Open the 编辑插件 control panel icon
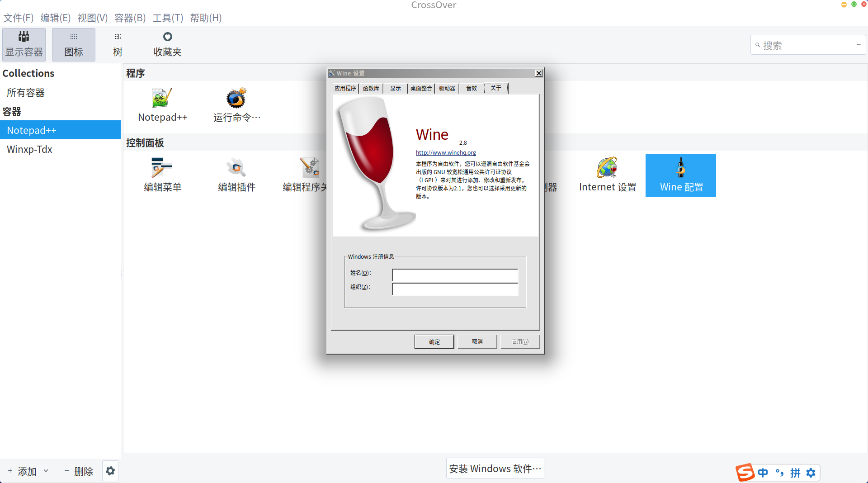Screen dimensions: 868x483 [x=236, y=174]
